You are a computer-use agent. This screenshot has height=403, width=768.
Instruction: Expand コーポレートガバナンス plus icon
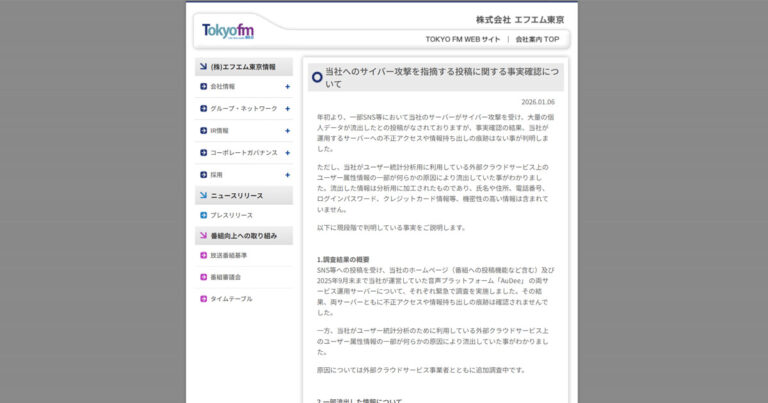point(287,153)
